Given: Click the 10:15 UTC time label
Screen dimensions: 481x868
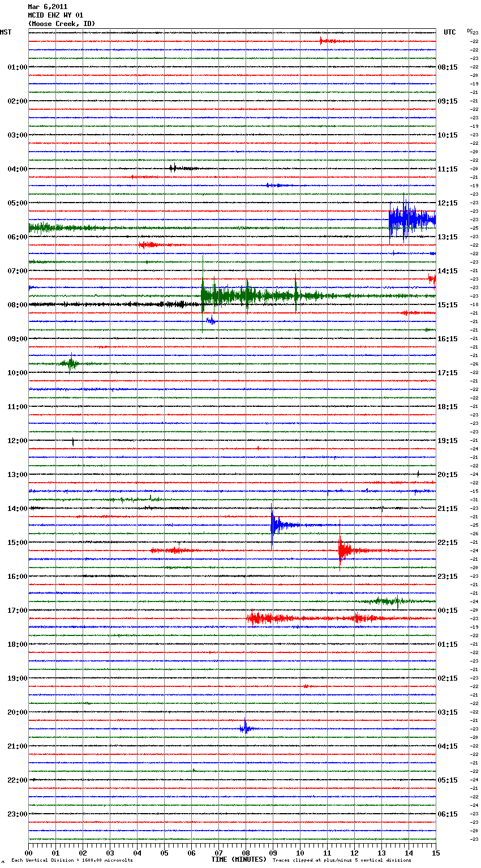Looking at the screenshot, I should pos(448,135).
